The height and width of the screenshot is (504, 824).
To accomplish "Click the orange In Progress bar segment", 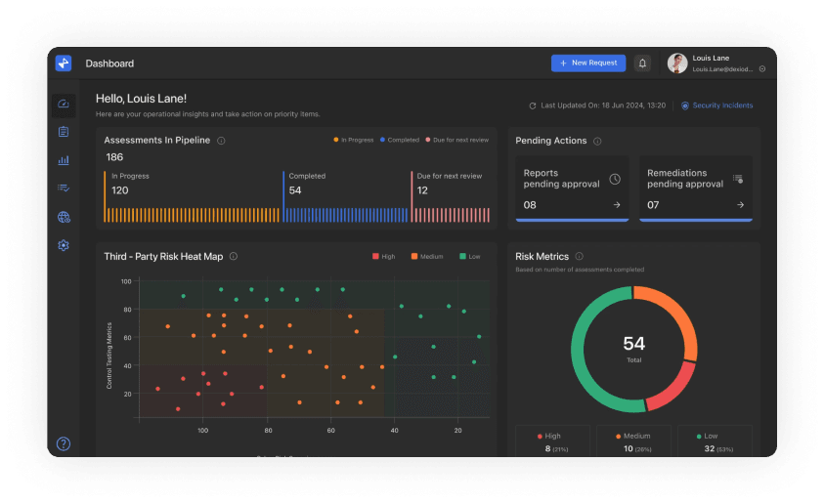I will (x=193, y=215).
